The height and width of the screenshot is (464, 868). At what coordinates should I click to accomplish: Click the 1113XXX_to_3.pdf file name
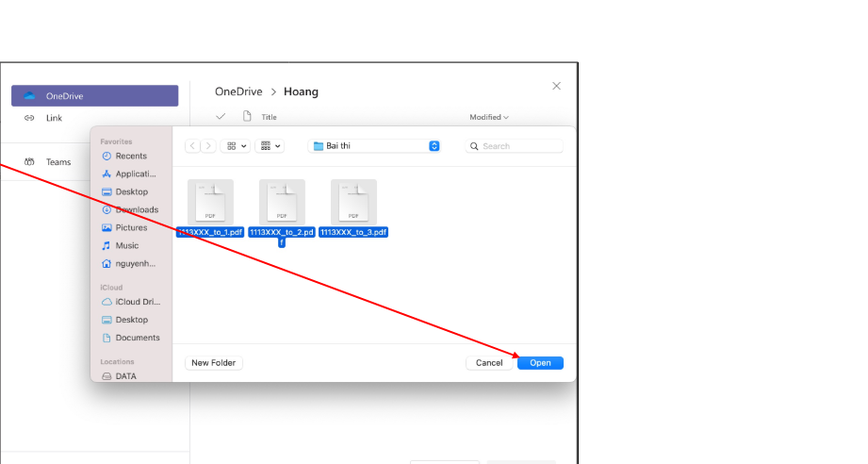click(x=353, y=232)
